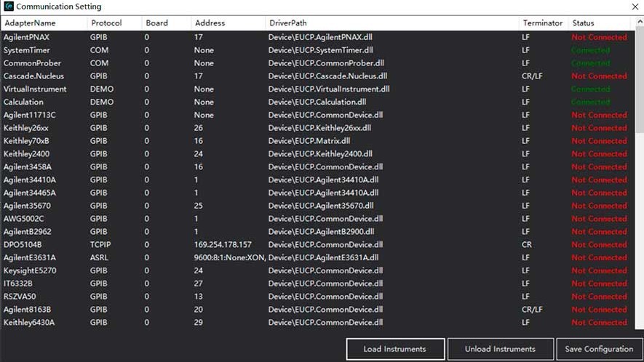This screenshot has width=644, height=362.
Task: Click the DriverPath column header
Action: click(392, 23)
